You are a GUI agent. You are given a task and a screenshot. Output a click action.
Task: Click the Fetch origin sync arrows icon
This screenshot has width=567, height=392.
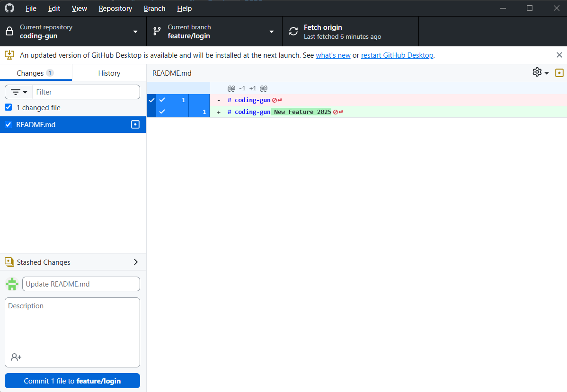293,31
